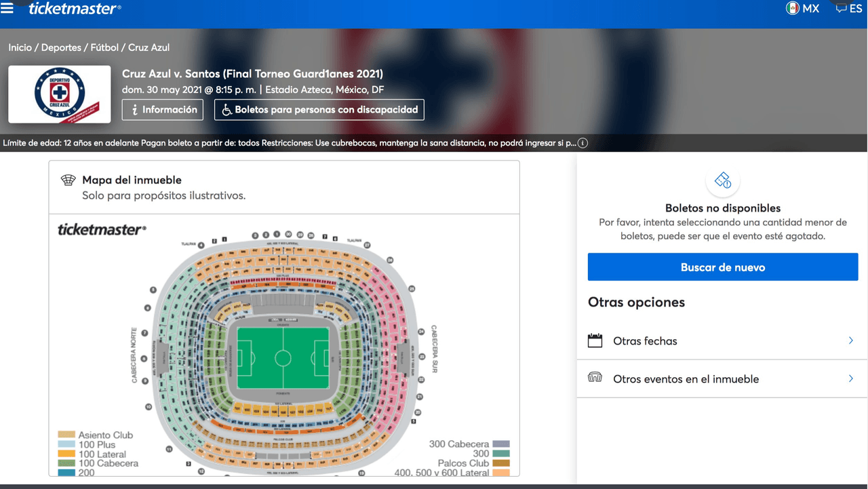Expand the Otras fechas chevron arrow
Viewport: 868px width, 489px height.
850,340
